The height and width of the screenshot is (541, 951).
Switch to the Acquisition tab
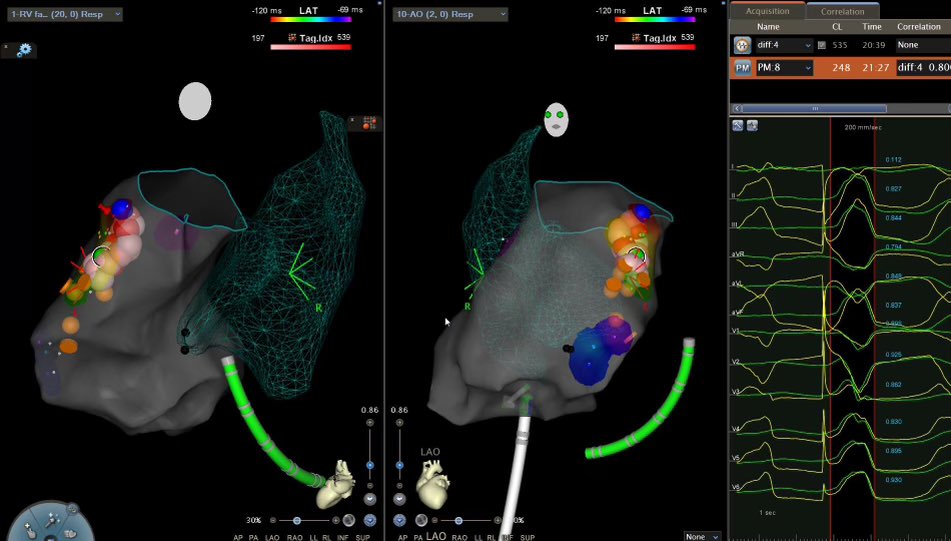[767, 11]
